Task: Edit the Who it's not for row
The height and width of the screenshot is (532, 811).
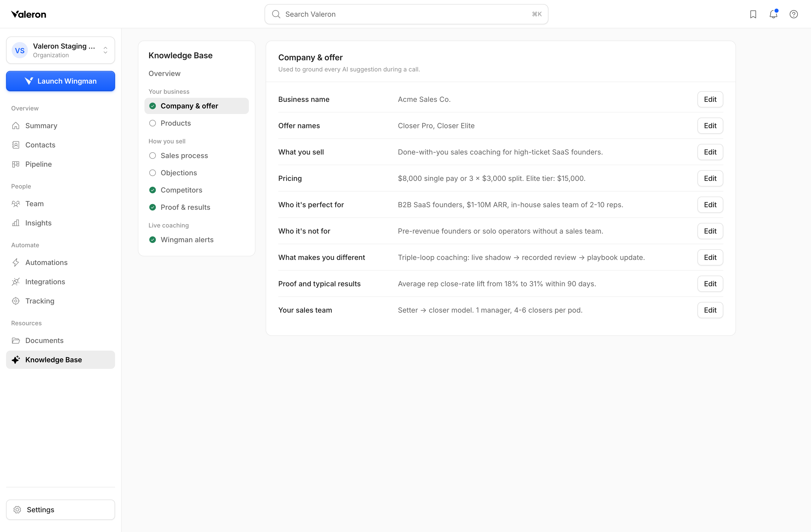Action: [710, 231]
